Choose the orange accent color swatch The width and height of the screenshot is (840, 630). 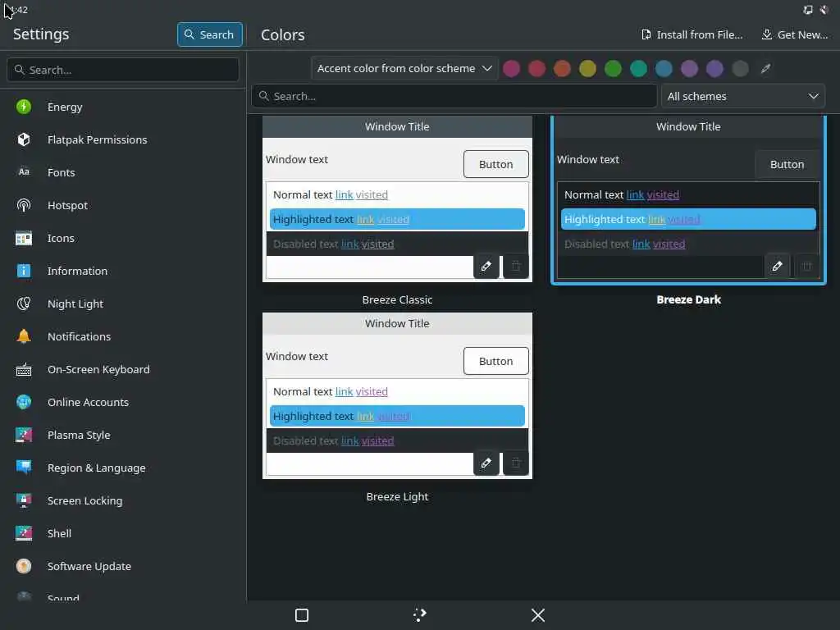tap(562, 69)
